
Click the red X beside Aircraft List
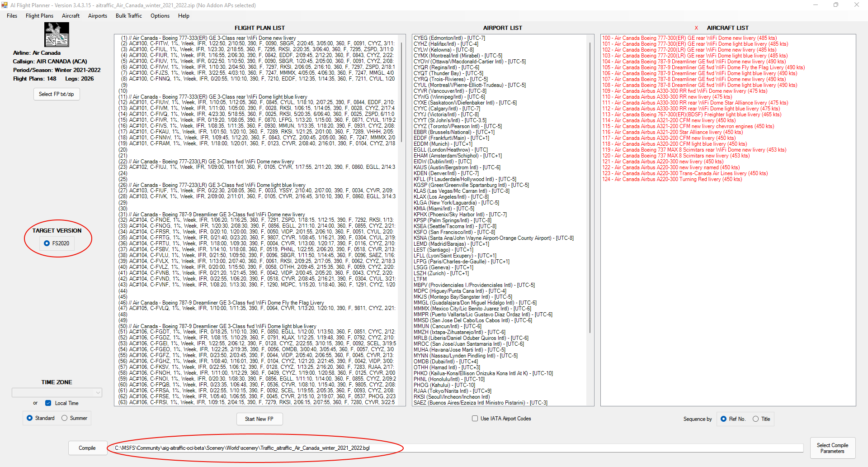[696, 28]
